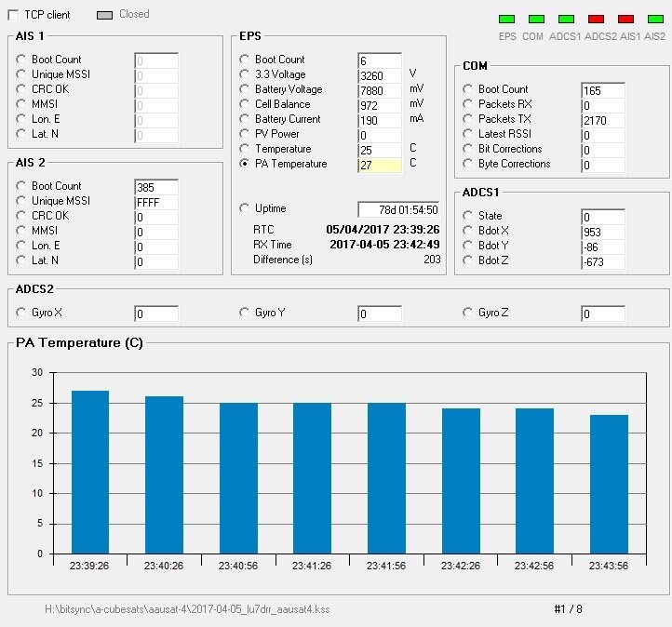This screenshot has width=672, height=627.
Task: Select ADCS2 Gyro Y radio button
Action: pos(244,313)
